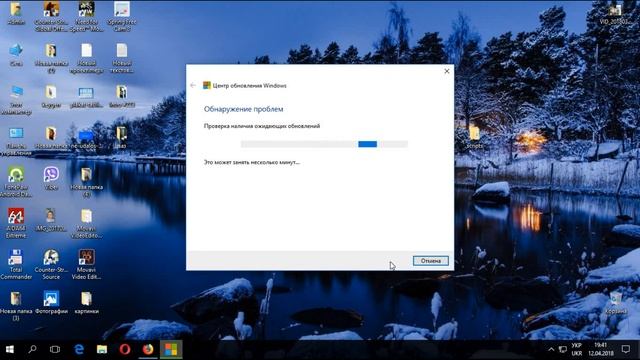The height and width of the screenshot is (360, 640).
Task: Select the Total Commander desktop shortcut
Action: (x=16, y=264)
